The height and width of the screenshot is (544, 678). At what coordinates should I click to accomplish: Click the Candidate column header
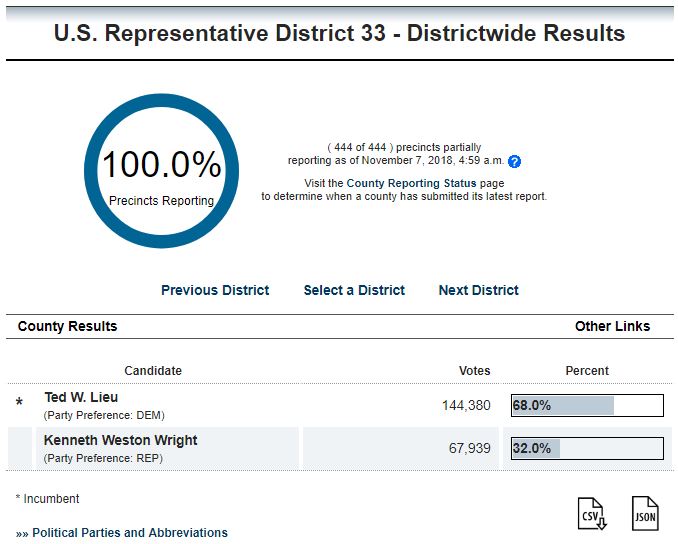[x=153, y=371]
